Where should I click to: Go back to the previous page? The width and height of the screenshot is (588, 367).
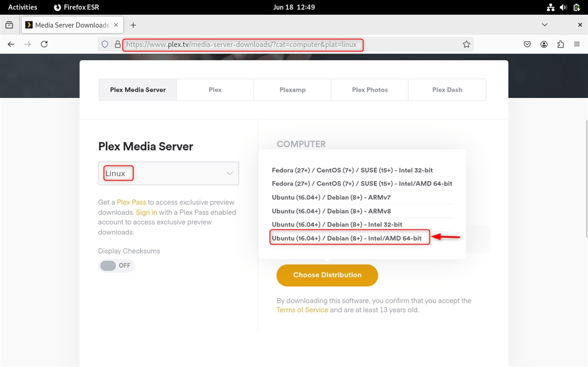pos(11,44)
